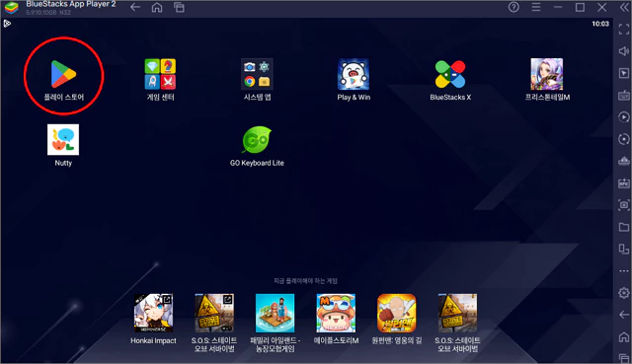The image size is (632, 364).
Task: Click the sidebar sync rotate icon
Action: (623, 139)
